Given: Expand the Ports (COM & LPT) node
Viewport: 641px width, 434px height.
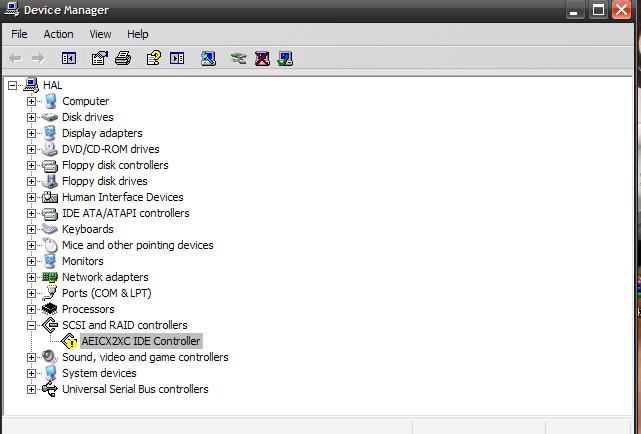Looking at the screenshot, I should click(31, 293).
